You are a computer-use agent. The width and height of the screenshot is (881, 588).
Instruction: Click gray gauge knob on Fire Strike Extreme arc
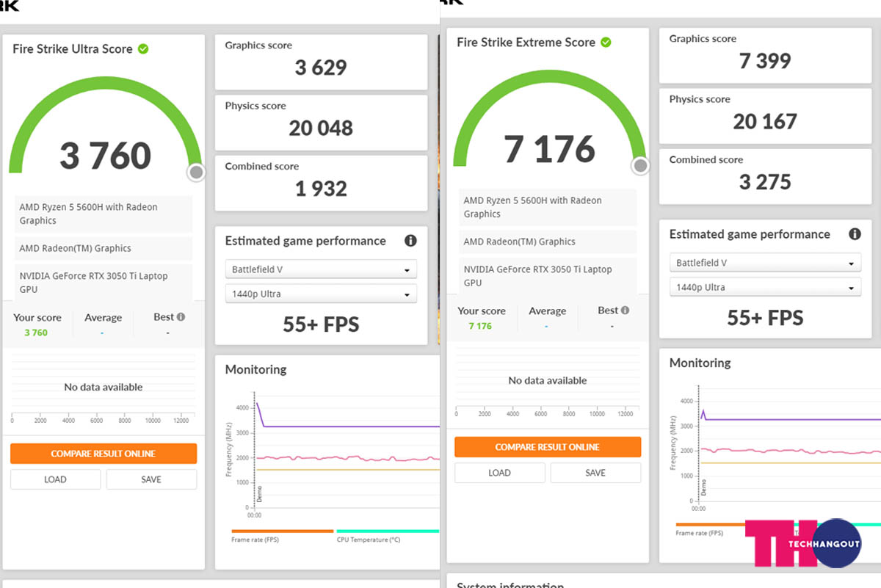[640, 166]
